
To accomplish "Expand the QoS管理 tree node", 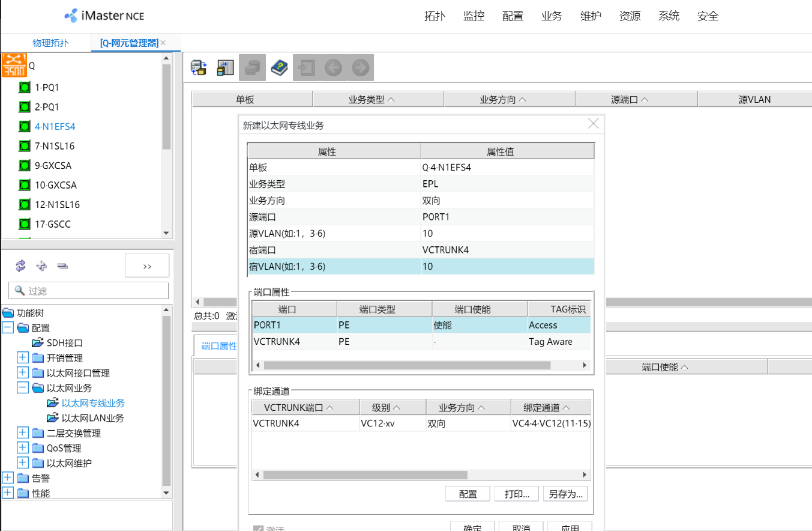I will pyautogui.click(x=22, y=448).
